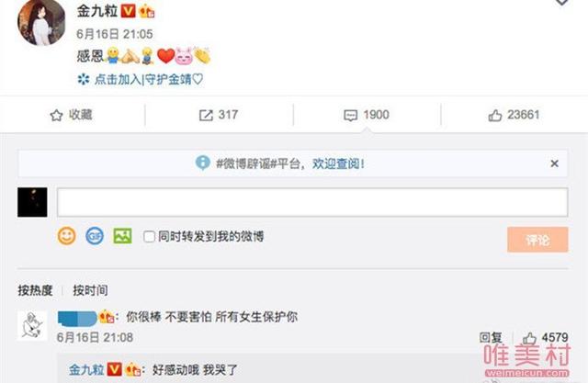Focus the comment text input box

pyautogui.click(x=312, y=202)
